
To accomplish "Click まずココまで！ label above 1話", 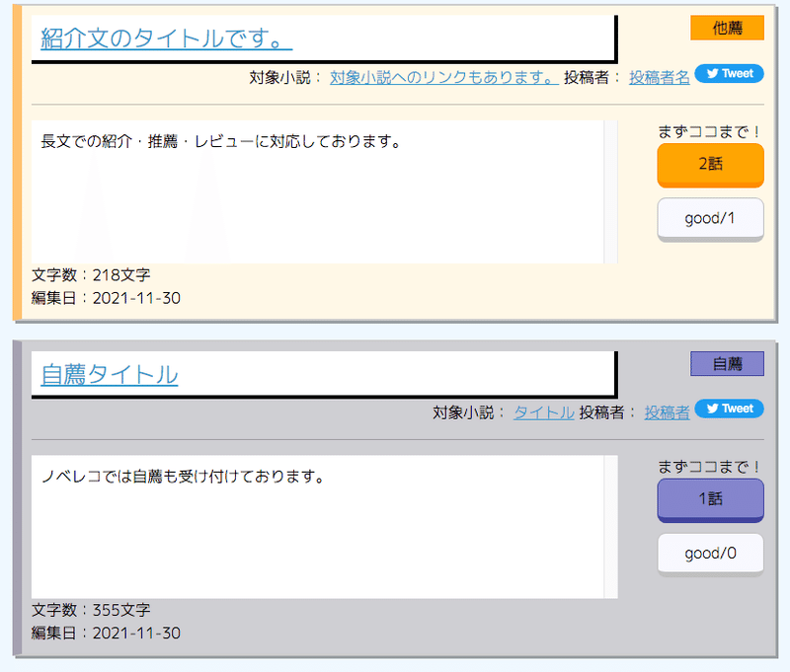I will click(x=710, y=467).
